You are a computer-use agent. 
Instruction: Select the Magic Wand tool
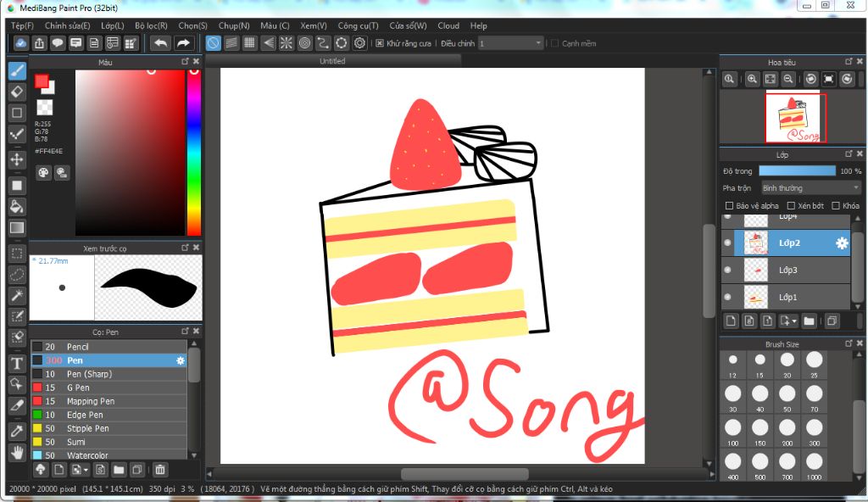pyautogui.click(x=17, y=295)
